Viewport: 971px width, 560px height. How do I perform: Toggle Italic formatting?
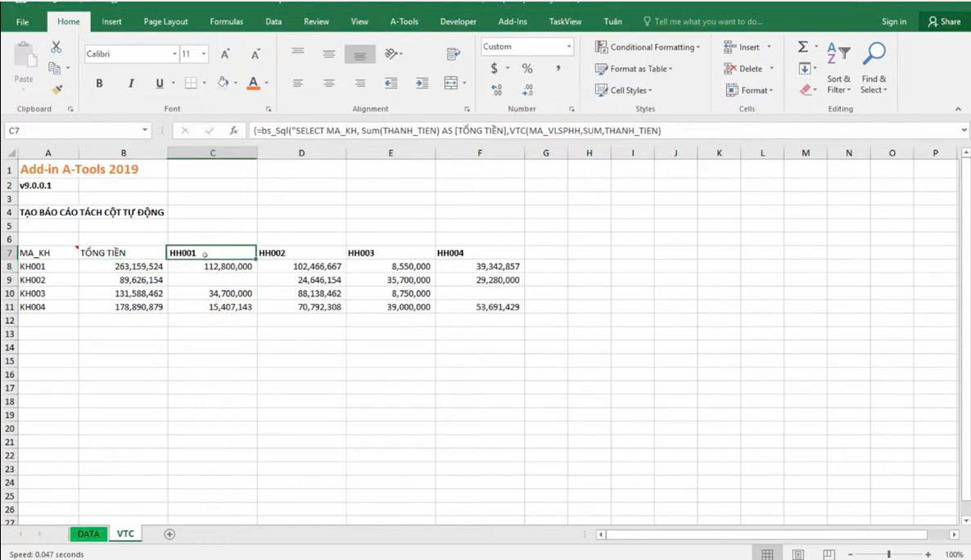click(130, 83)
